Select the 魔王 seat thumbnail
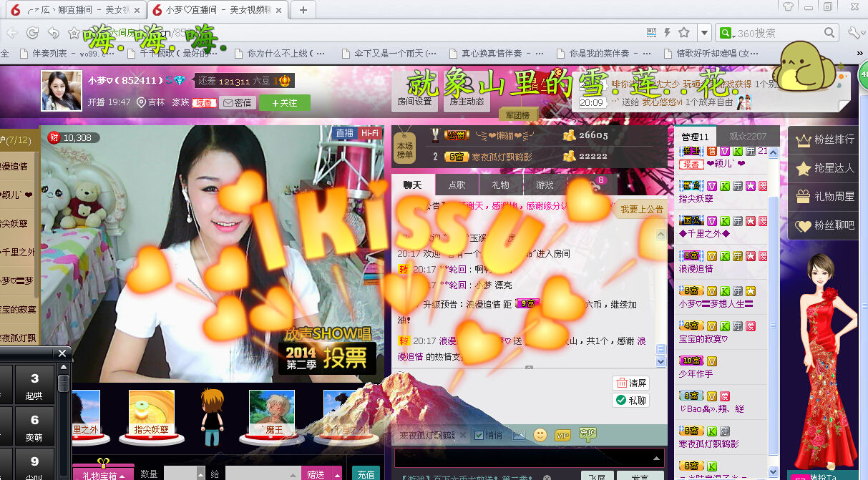The image size is (868, 480). (272, 413)
